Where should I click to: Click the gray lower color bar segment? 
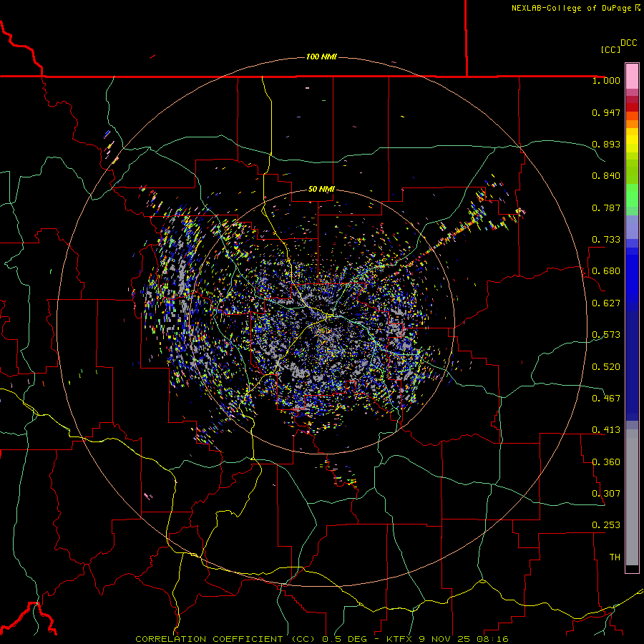point(632,497)
